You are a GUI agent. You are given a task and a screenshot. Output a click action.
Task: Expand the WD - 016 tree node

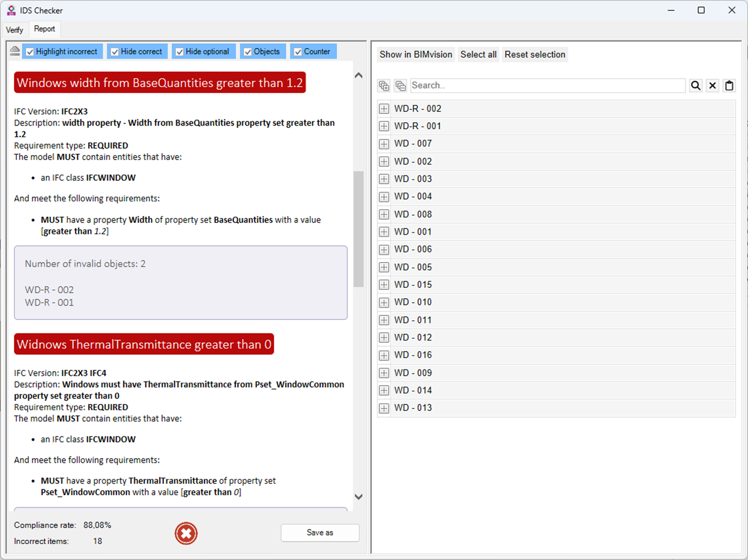coord(384,355)
